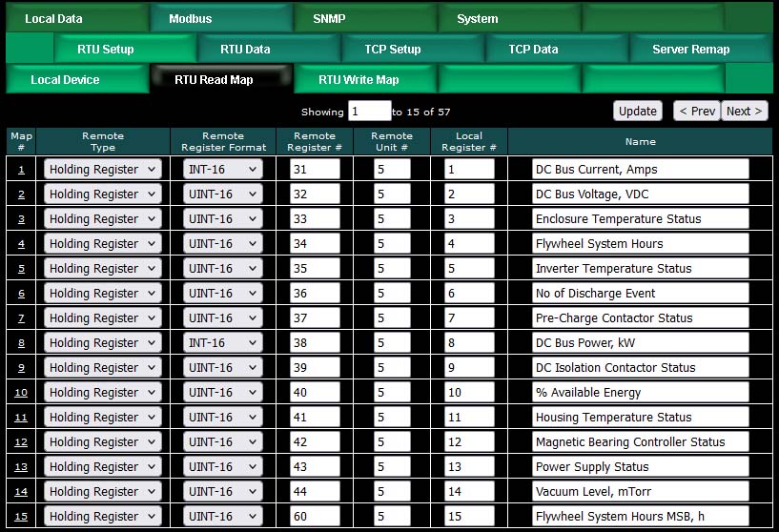The width and height of the screenshot is (779, 532).
Task: Click map number 5 link
Action: point(21,269)
